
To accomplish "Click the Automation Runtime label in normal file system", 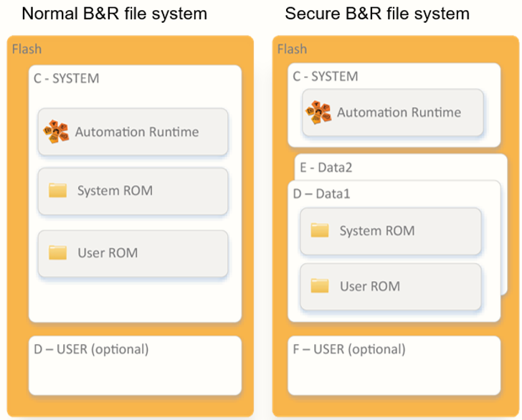I will [x=137, y=132].
